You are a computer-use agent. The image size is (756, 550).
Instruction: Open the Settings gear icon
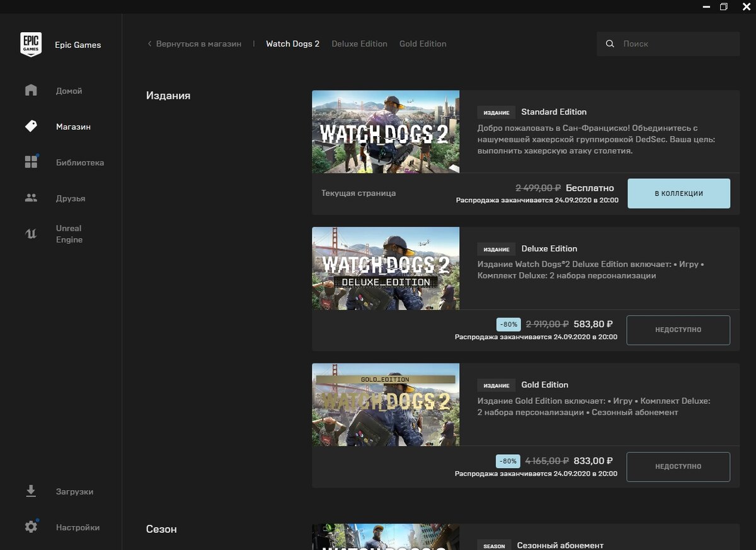click(x=31, y=527)
